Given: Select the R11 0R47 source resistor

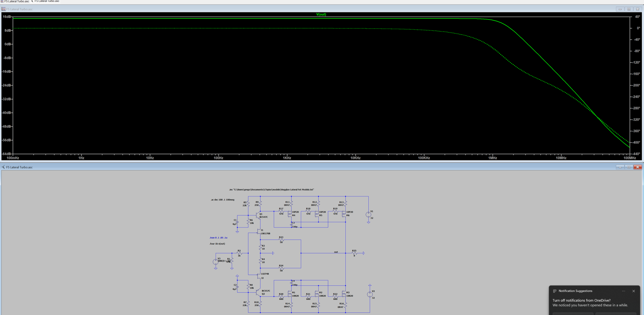Looking at the screenshot, I should (291, 204).
